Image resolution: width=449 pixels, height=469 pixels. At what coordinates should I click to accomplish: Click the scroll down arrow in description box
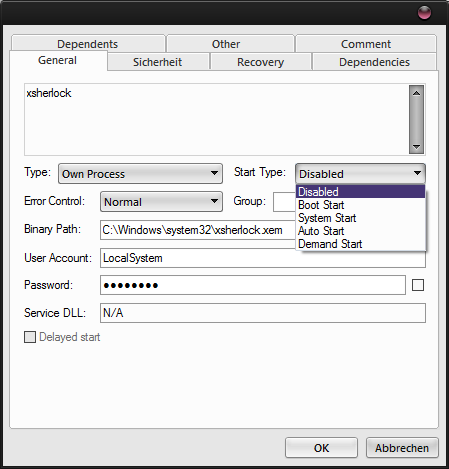coord(416,146)
